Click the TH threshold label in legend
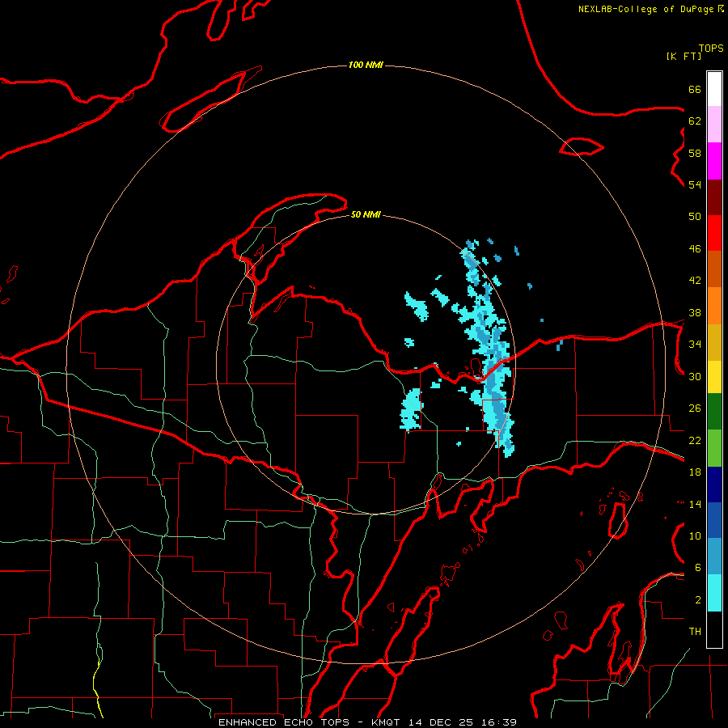The width and height of the screenshot is (728, 728). [695, 632]
